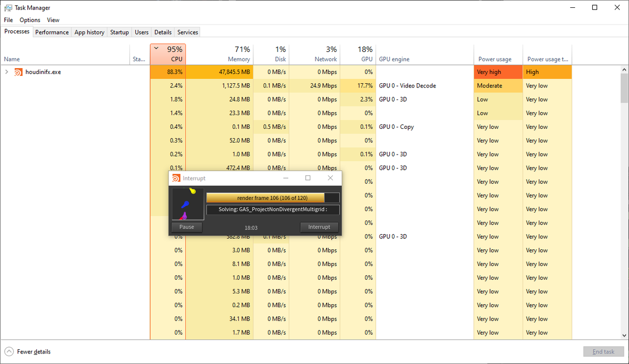Screen dimensions: 629x364
Task: Click the 34.1 MB memory cell
Action: [219, 319]
